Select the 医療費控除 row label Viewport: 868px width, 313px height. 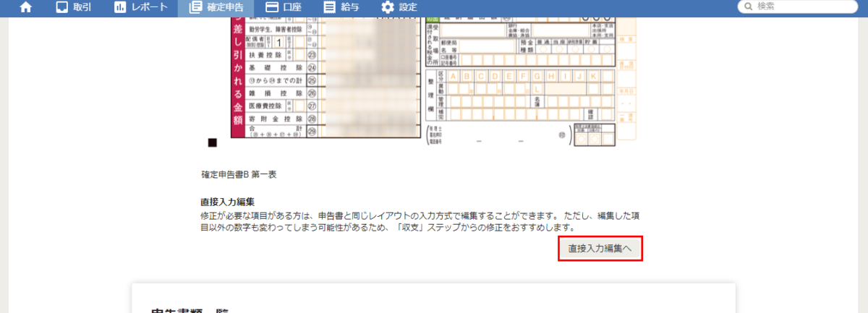tap(265, 106)
